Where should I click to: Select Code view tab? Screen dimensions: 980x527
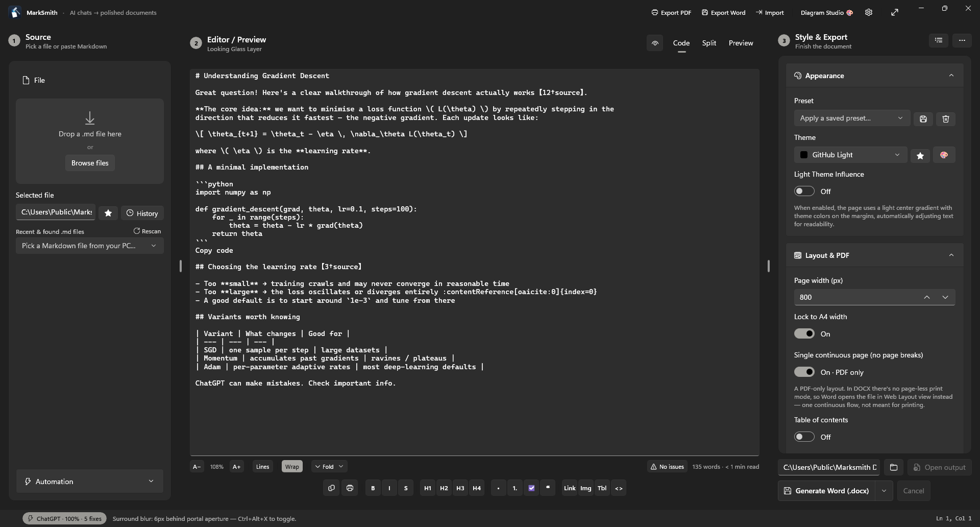coord(681,43)
